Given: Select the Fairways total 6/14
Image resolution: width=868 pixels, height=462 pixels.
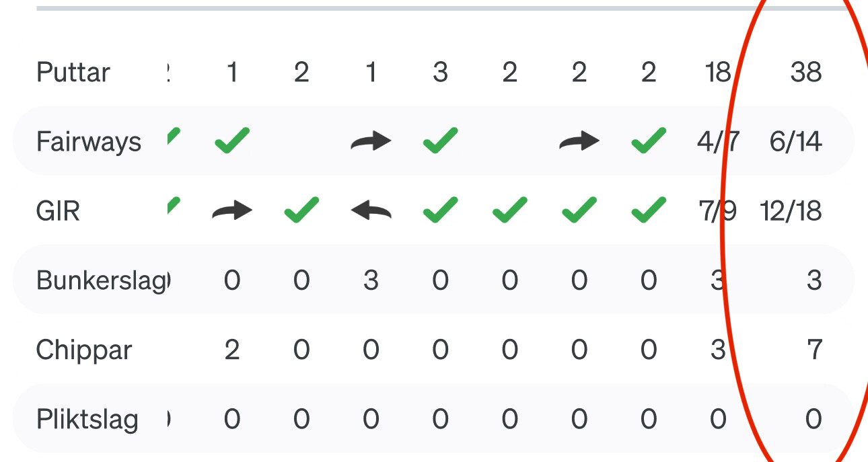Looking at the screenshot, I should pos(796,142).
